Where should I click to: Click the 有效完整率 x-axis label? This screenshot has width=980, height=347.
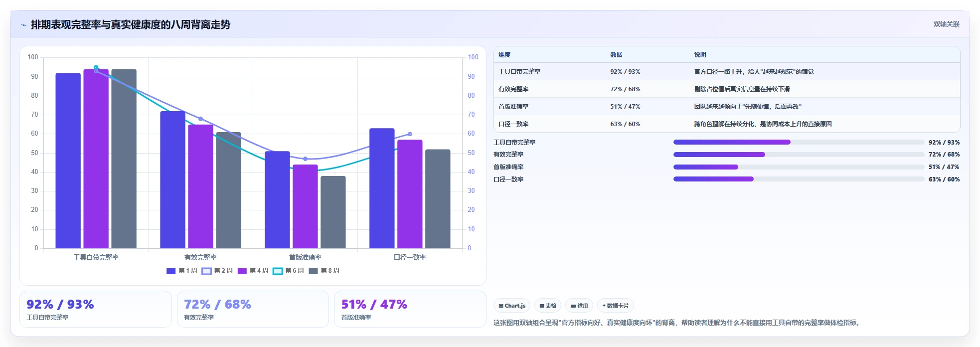201,257
